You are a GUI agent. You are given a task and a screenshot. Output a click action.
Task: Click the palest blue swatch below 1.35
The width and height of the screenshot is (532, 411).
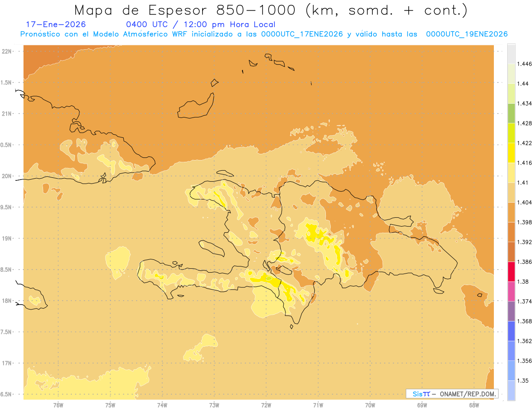click(x=511, y=390)
